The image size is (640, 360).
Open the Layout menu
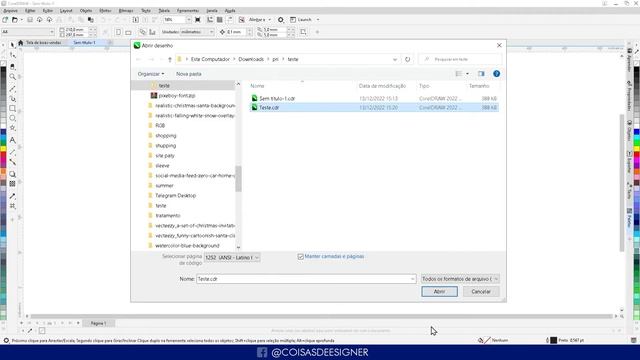(x=66, y=11)
